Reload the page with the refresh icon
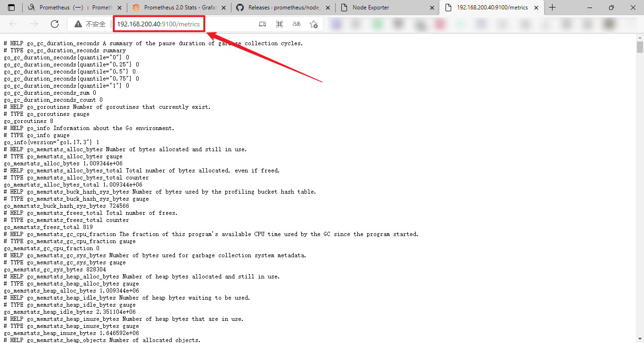This screenshot has height=343, width=644. pyautogui.click(x=55, y=24)
